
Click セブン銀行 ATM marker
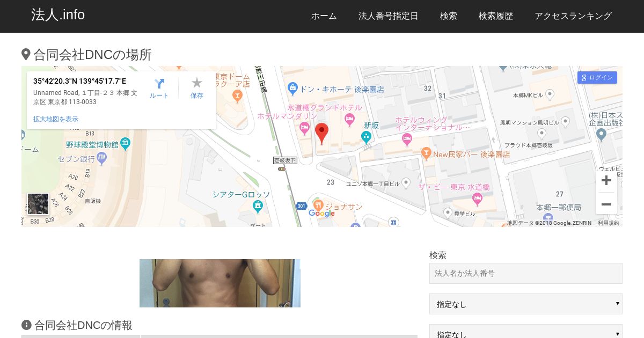102,158
